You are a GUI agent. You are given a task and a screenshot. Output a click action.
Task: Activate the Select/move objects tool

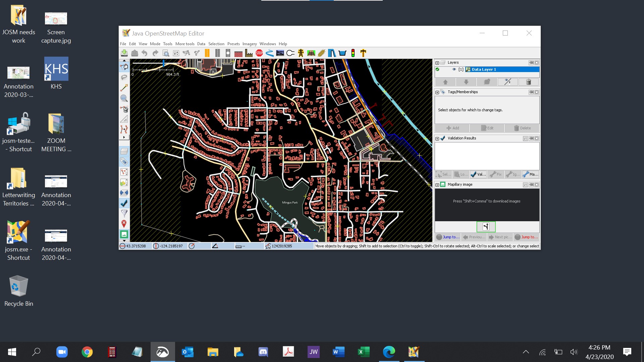(124, 67)
